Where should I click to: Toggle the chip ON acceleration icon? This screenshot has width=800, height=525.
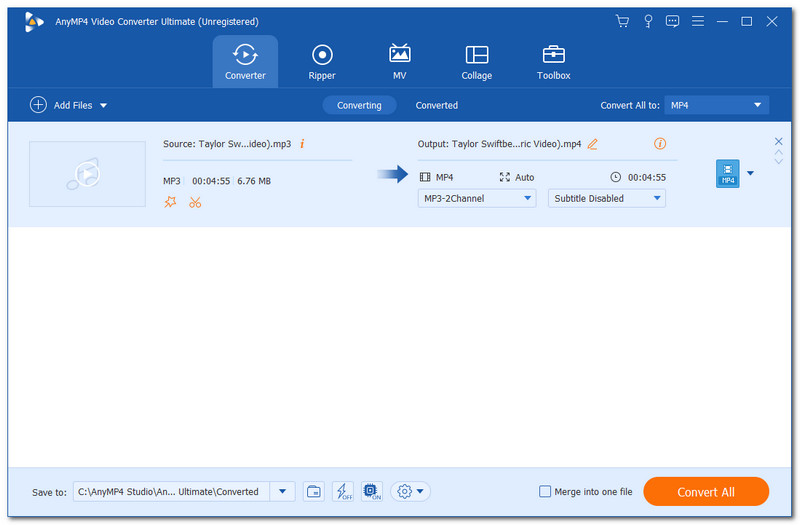[371, 492]
